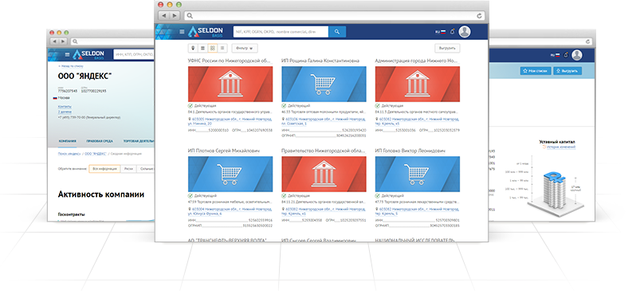
Task: Click Выгрузить button in right window
Action: (567, 71)
